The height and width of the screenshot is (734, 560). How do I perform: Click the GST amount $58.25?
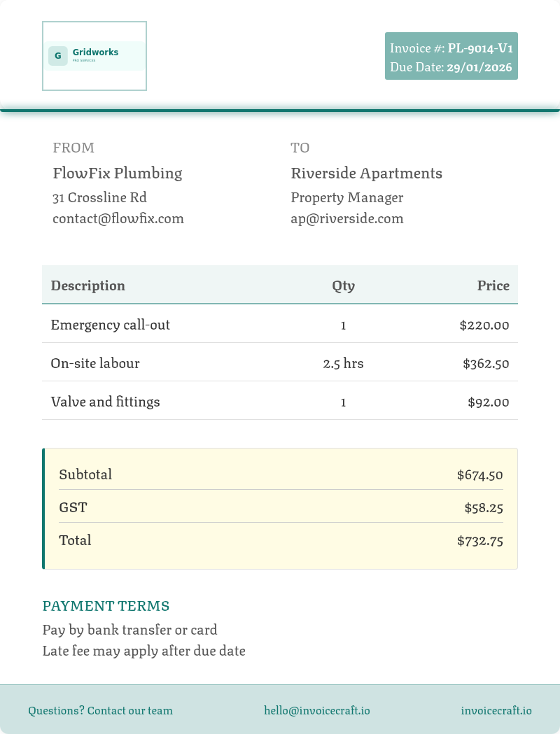(484, 508)
